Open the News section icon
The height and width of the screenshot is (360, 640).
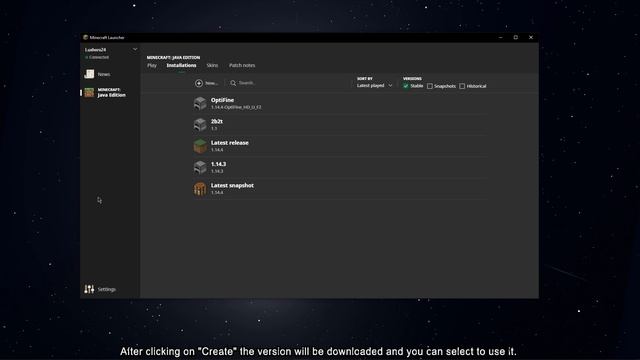point(89,74)
